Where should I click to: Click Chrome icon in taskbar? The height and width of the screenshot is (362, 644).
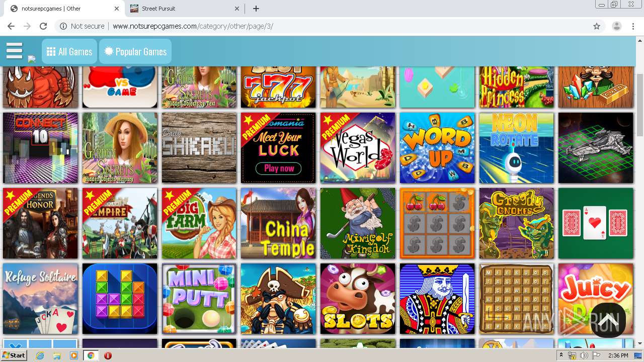pos(91,355)
